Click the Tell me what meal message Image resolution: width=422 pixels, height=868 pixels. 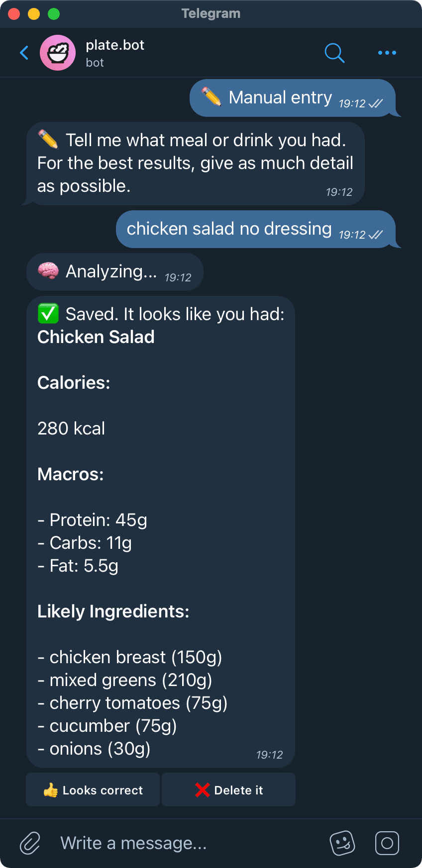(x=195, y=164)
